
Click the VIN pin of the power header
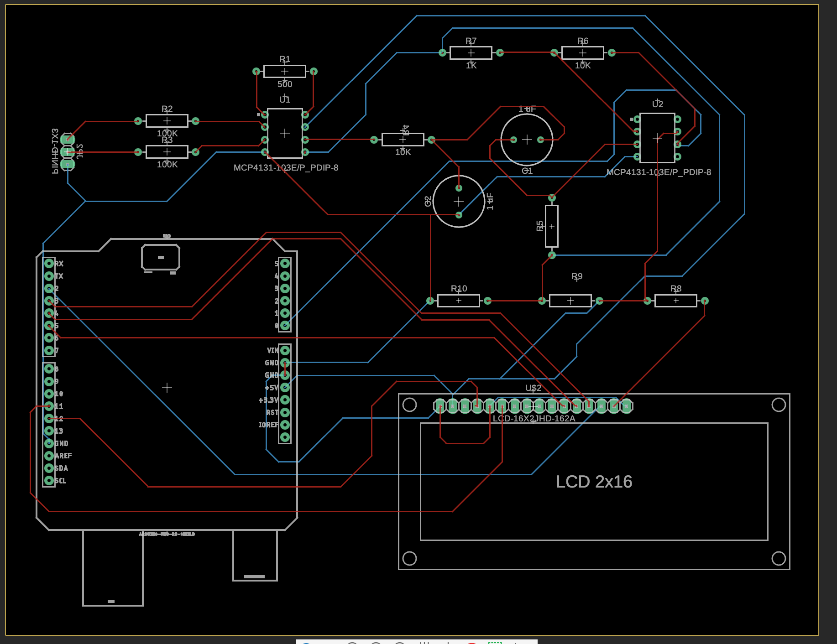(285, 350)
